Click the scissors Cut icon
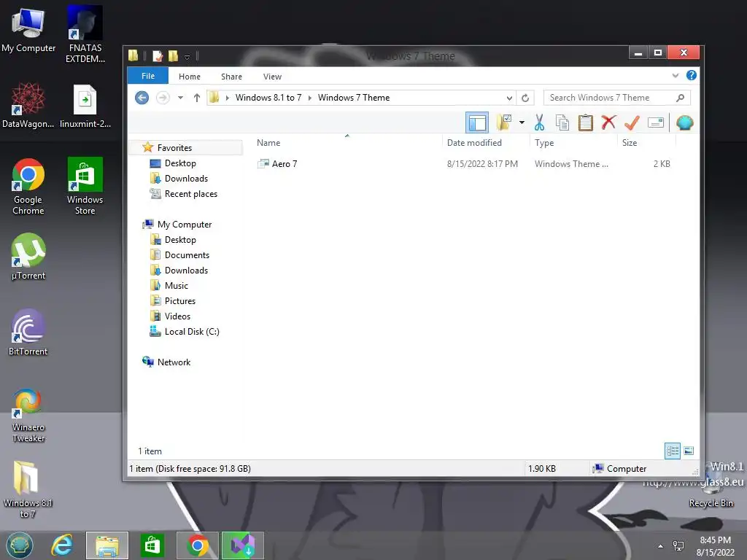This screenshot has height=560, width=747. coord(539,122)
